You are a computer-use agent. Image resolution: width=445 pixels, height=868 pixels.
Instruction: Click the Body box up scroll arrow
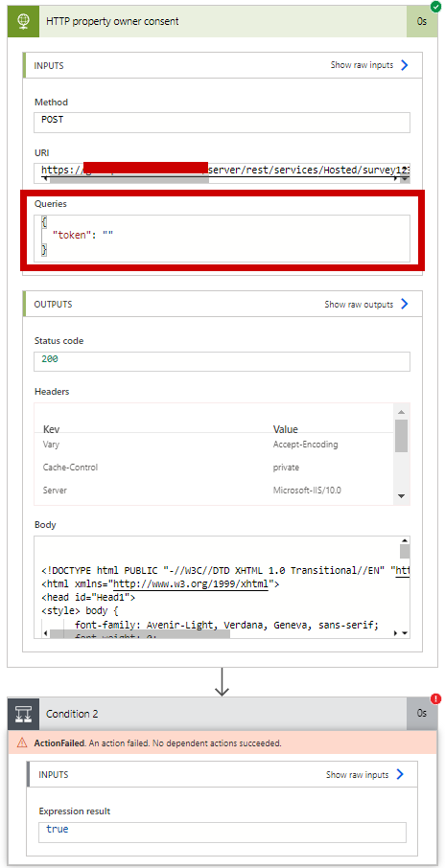point(405,541)
